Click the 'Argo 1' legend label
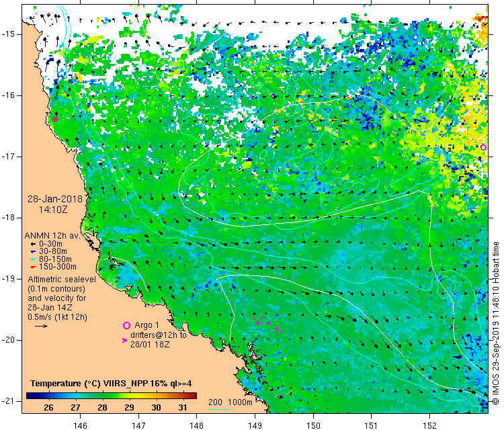 pyautogui.click(x=146, y=325)
